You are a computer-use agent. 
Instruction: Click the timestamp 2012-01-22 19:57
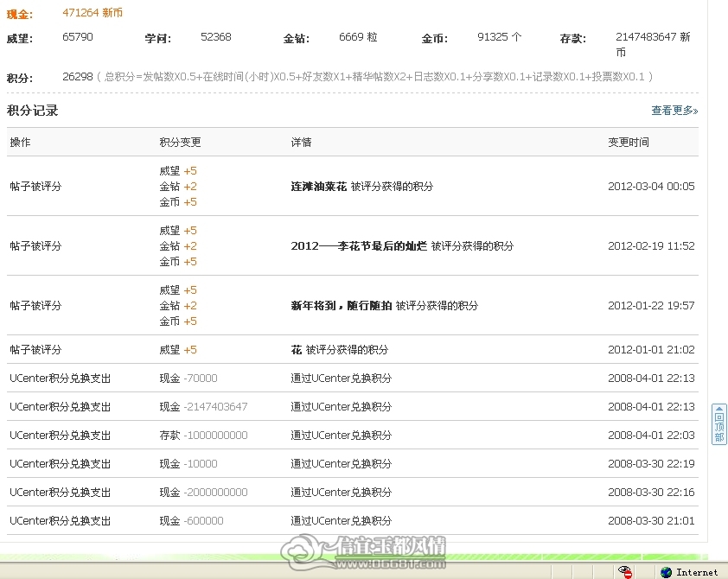[651, 306]
